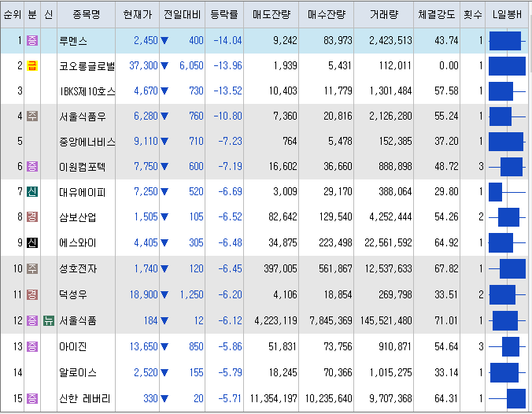Screen dimensions: 532x414
Task: Sort by the 현재가 column header
Action: click(138, 15)
